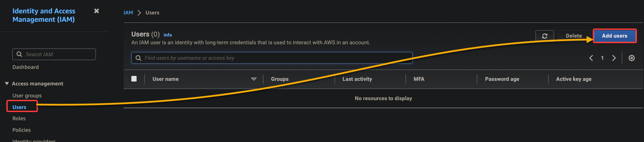Click the search magnifier in Search IAM
644x142 pixels.
point(19,54)
